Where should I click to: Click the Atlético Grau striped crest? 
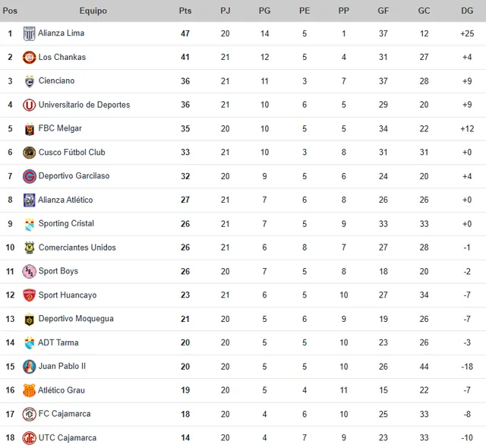[x=29, y=390]
